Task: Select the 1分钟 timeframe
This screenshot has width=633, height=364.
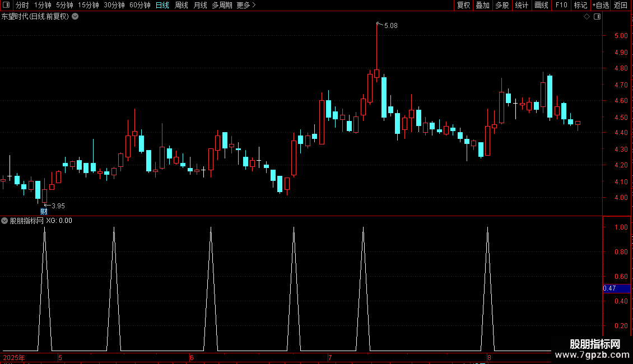Action: (x=43, y=5)
